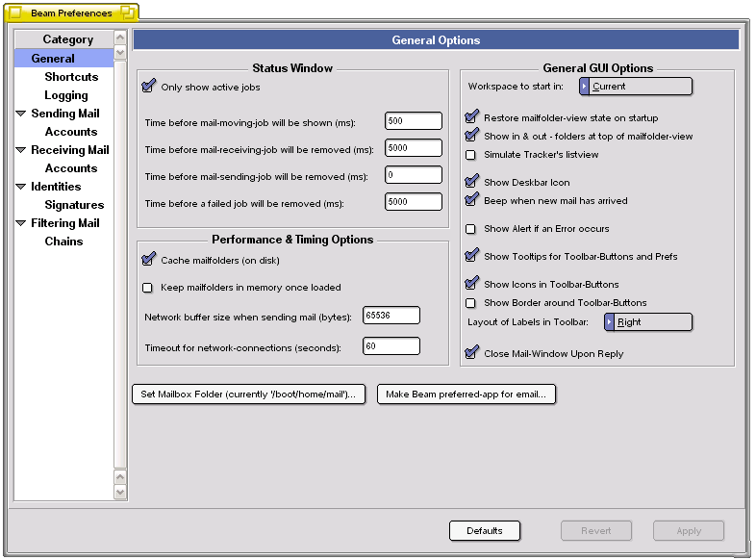Screen dimensions: 756x560
Task: Click Set Mailbox Folder button
Action: pos(248,395)
